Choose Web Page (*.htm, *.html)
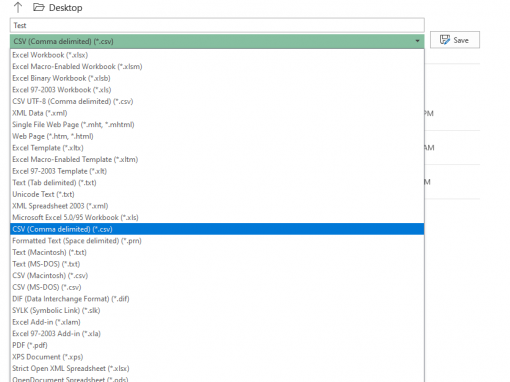 pyautogui.click(x=217, y=136)
